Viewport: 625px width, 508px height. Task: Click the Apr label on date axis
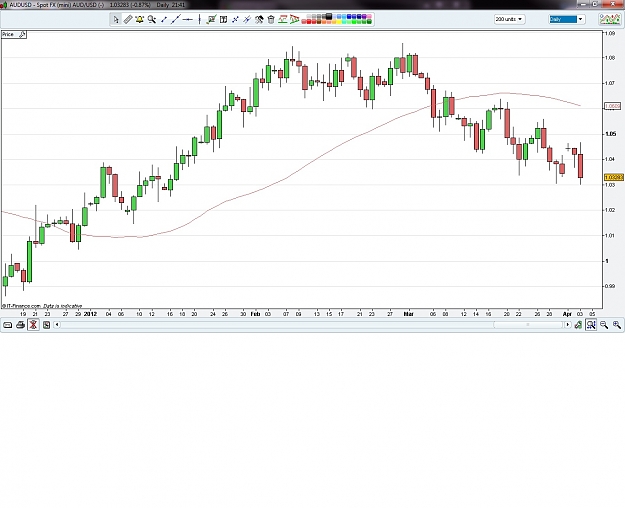pyautogui.click(x=567, y=314)
